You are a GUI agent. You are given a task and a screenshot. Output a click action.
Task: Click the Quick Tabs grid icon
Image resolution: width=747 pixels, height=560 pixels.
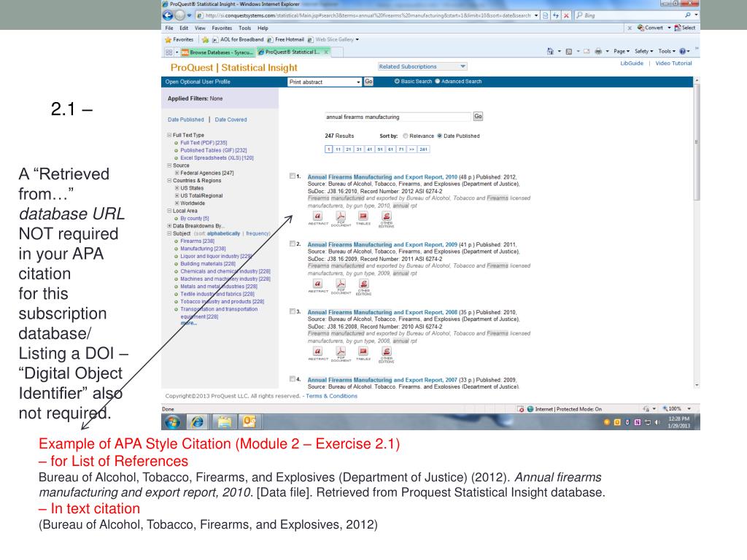169,52
